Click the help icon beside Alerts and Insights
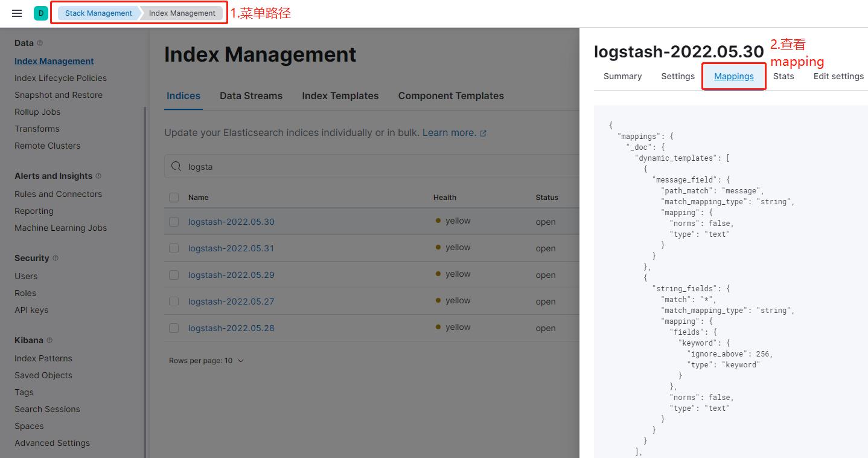 pos(98,176)
